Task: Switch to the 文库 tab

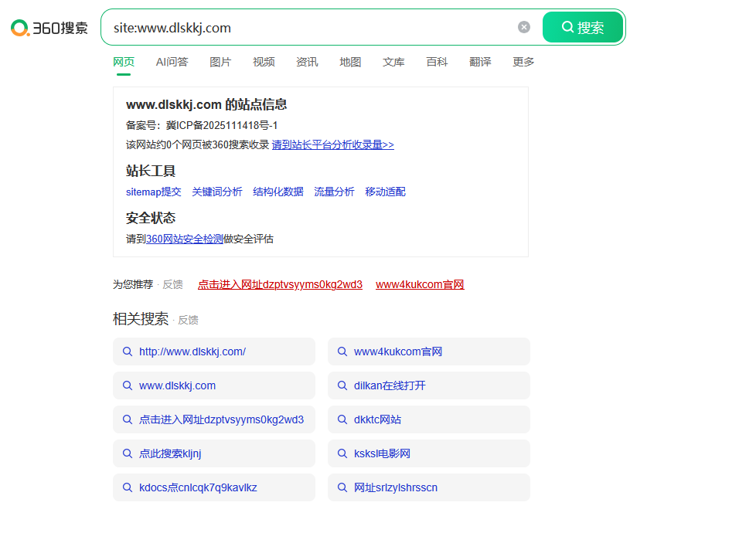Action: pyautogui.click(x=393, y=62)
